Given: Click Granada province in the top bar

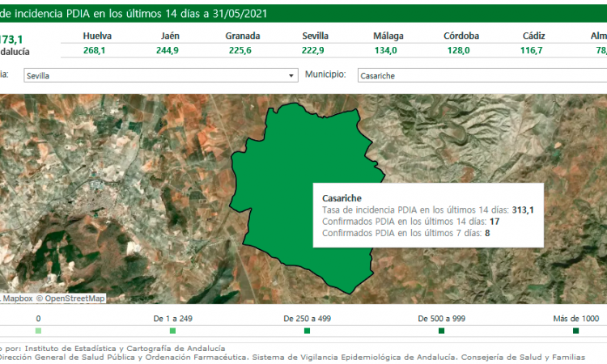Looking at the screenshot, I should pyautogui.click(x=242, y=36).
